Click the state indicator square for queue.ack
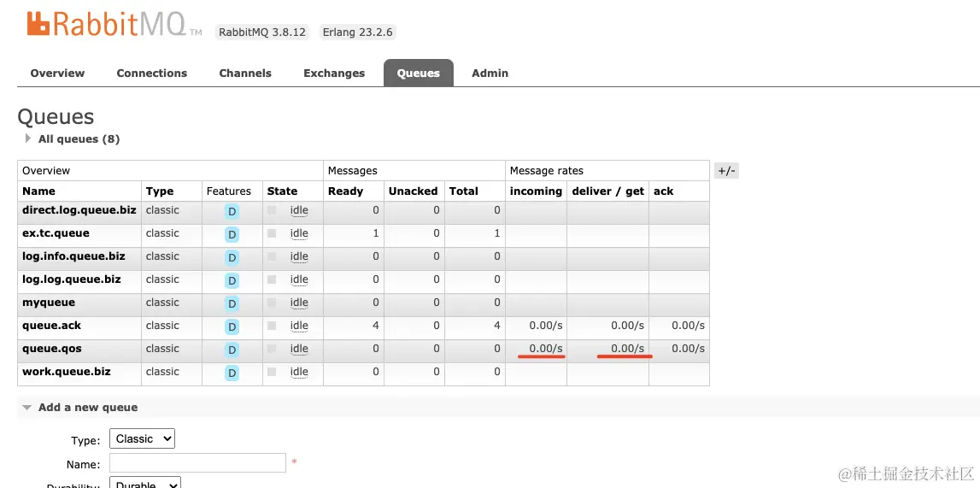This screenshot has height=488, width=980. coord(272,326)
